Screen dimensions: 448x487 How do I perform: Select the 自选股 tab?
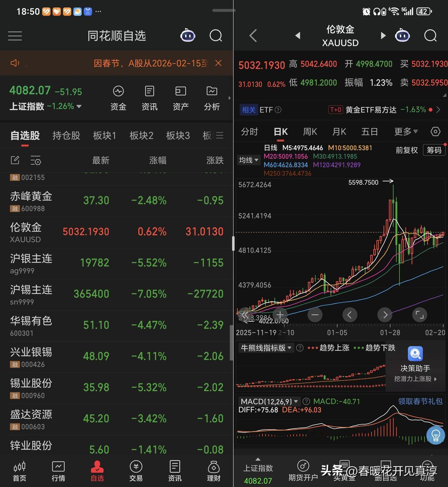coord(25,135)
